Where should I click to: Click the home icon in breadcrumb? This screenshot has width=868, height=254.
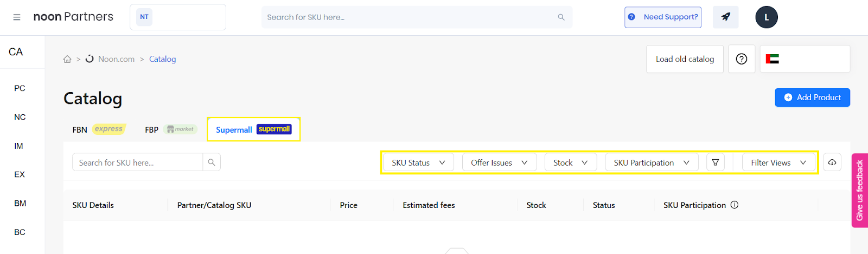click(67, 59)
